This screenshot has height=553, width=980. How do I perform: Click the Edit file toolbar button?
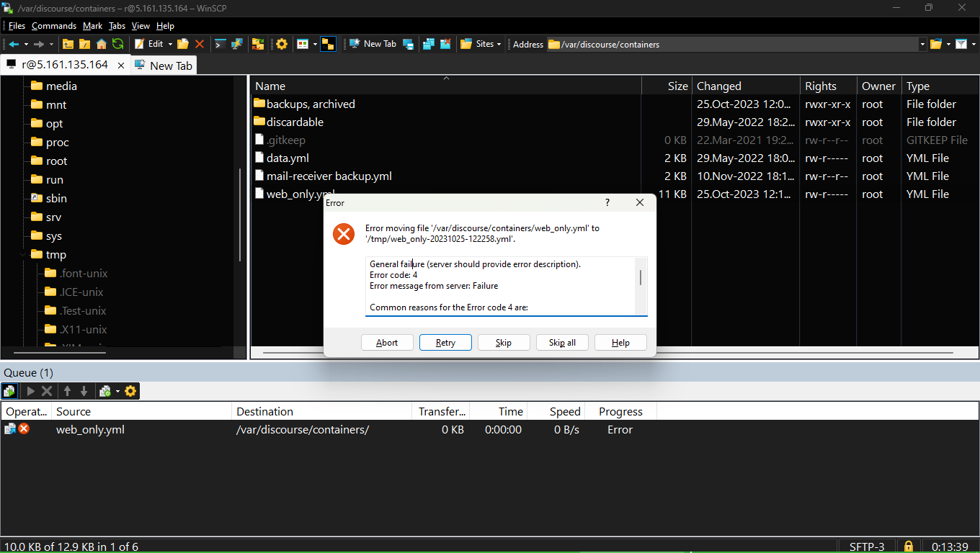(x=148, y=44)
